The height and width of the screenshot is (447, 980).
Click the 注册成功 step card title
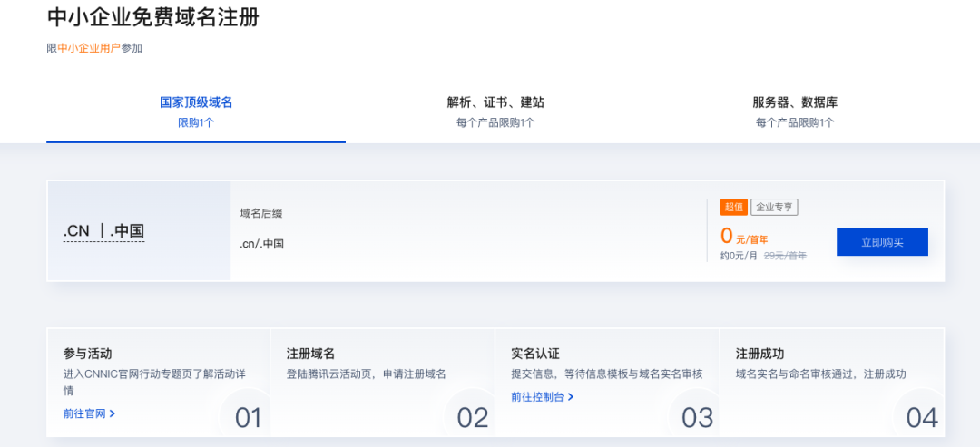tap(760, 354)
